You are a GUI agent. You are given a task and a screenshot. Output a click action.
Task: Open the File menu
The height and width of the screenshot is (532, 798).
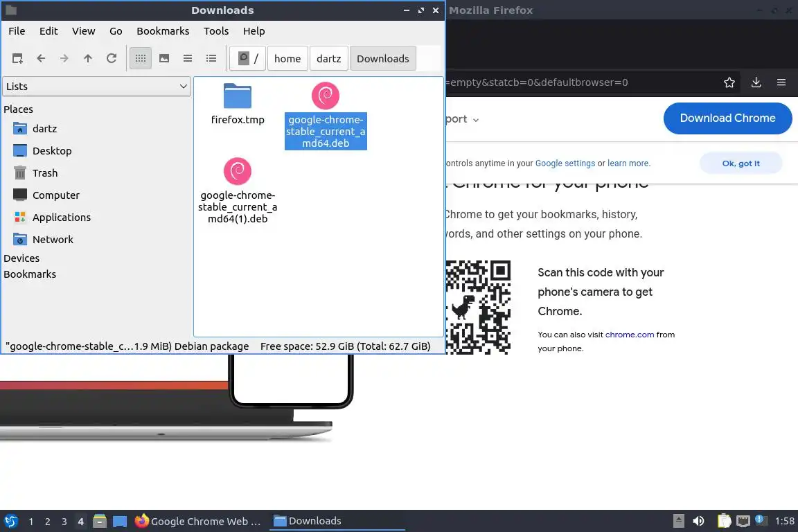coord(17,31)
